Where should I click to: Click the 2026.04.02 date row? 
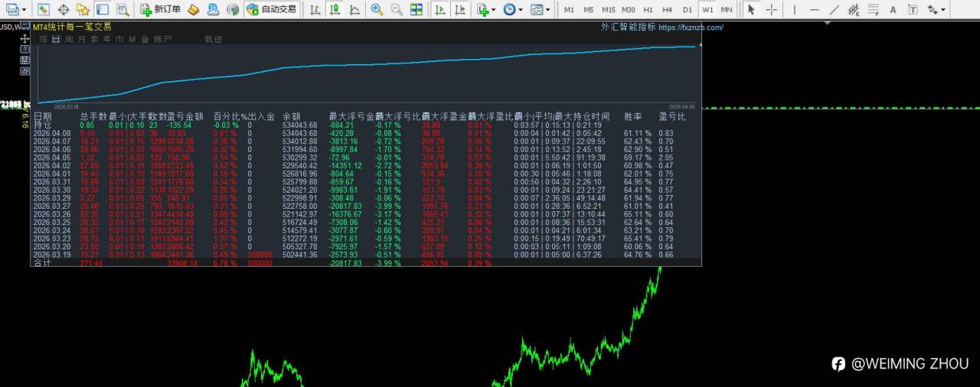point(366,165)
